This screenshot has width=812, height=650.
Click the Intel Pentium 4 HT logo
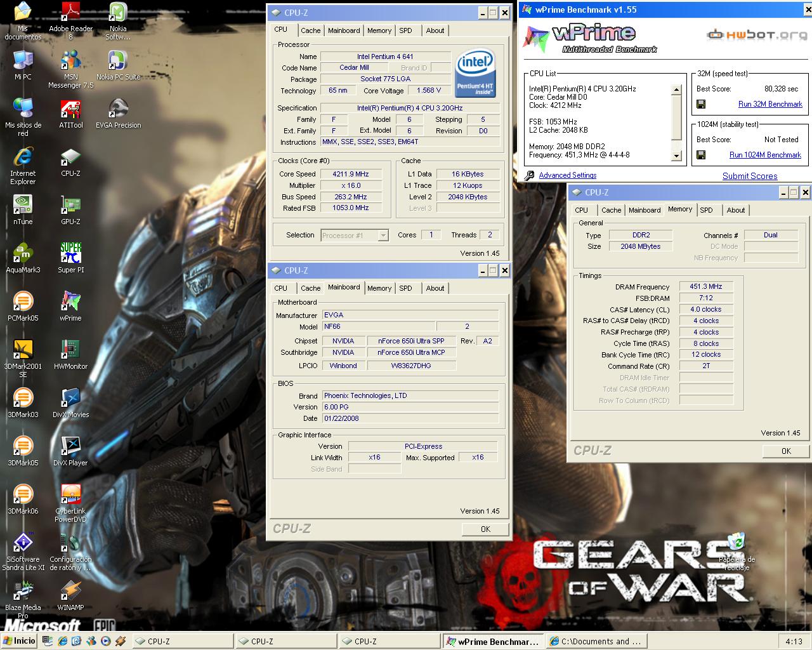(475, 74)
